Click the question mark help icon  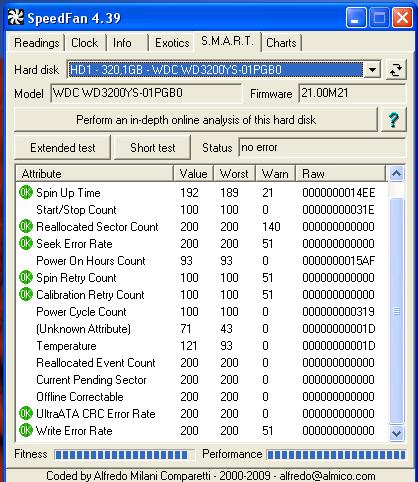point(394,120)
